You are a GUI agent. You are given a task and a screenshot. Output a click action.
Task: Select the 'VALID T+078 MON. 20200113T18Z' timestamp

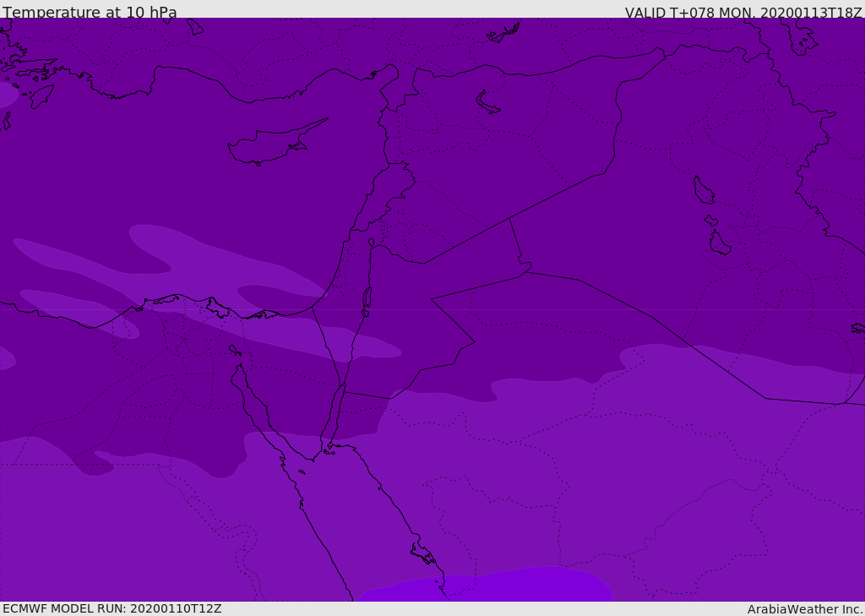743,13
